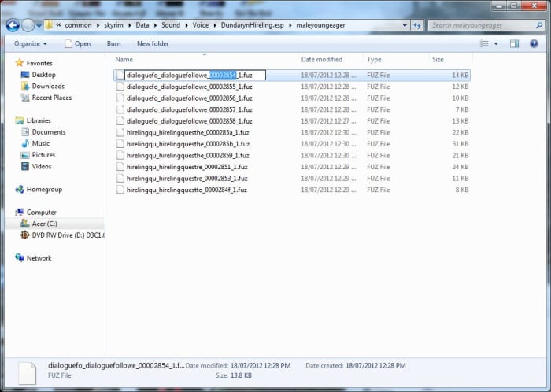
Task: Select 'DundarynHireling.esp' in the breadcrumb
Action: coord(253,25)
